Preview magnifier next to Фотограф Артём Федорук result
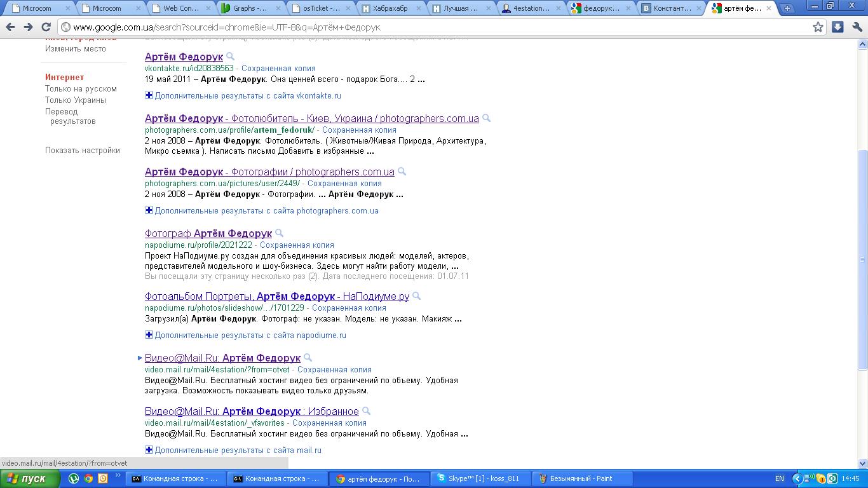This screenshot has height=488, width=868. click(279, 233)
